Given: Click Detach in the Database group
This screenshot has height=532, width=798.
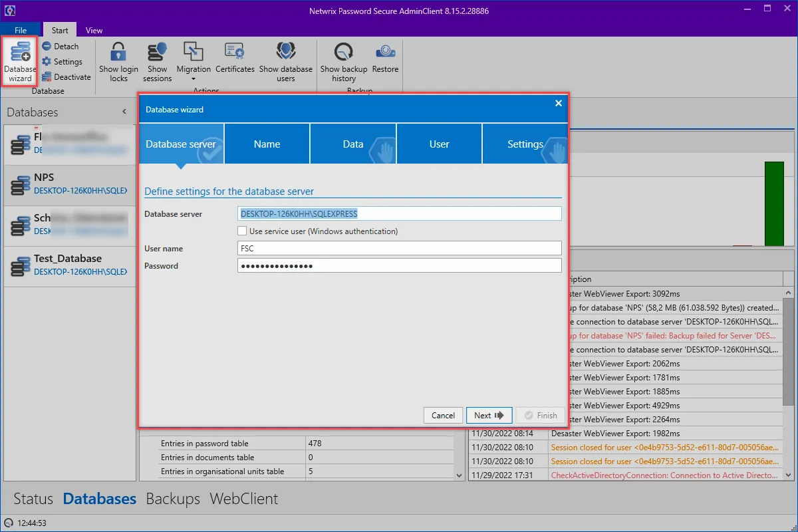Looking at the screenshot, I should pos(61,47).
